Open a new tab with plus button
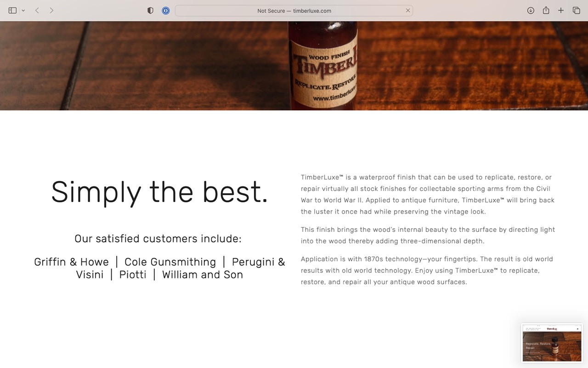The image size is (588, 368). tap(561, 11)
